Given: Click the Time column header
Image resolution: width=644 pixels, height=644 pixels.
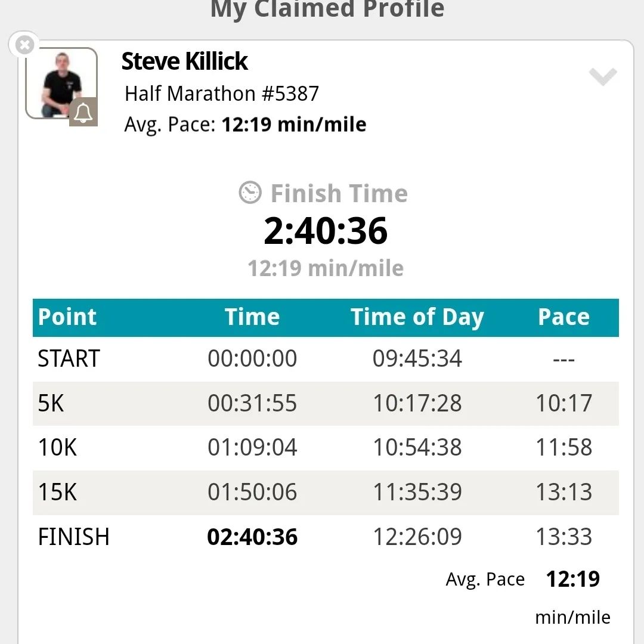Looking at the screenshot, I should coord(252,317).
